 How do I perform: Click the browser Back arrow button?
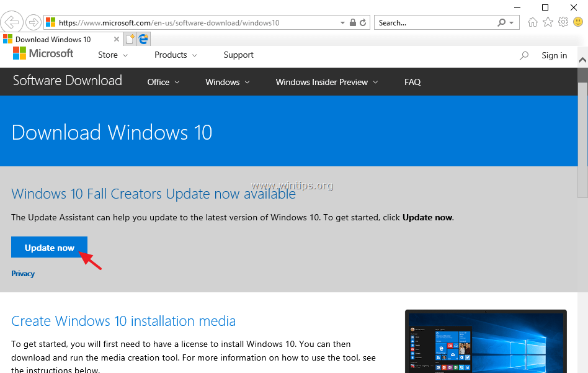pyautogui.click(x=12, y=22)
